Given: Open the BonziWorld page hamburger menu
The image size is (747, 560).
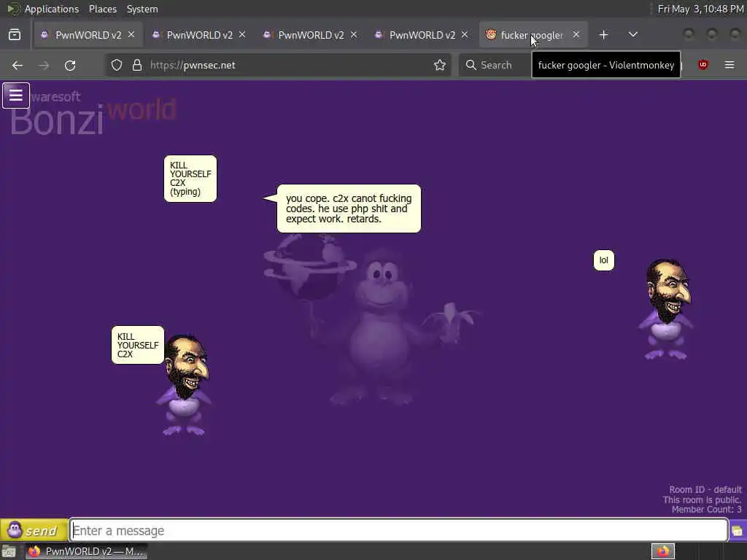Looking at the screenshot, I should tap(16, 96).
